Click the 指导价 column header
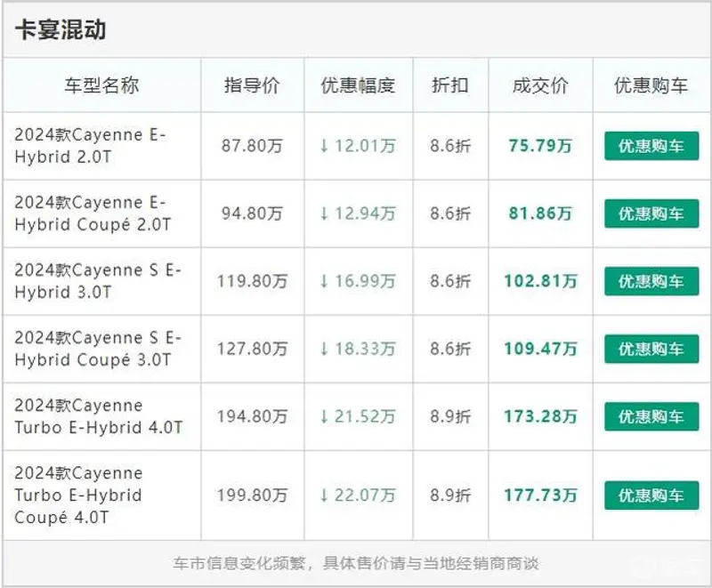 point(252,85)
